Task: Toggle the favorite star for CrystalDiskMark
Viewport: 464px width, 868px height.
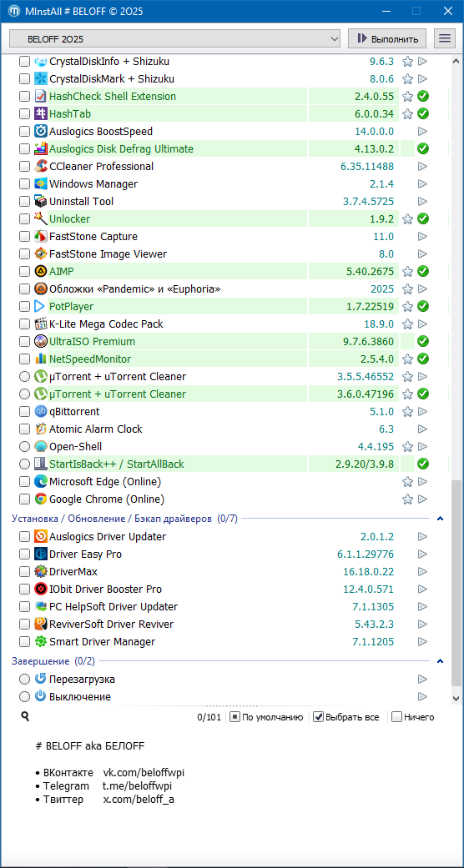Action: [x=407, y=78]
